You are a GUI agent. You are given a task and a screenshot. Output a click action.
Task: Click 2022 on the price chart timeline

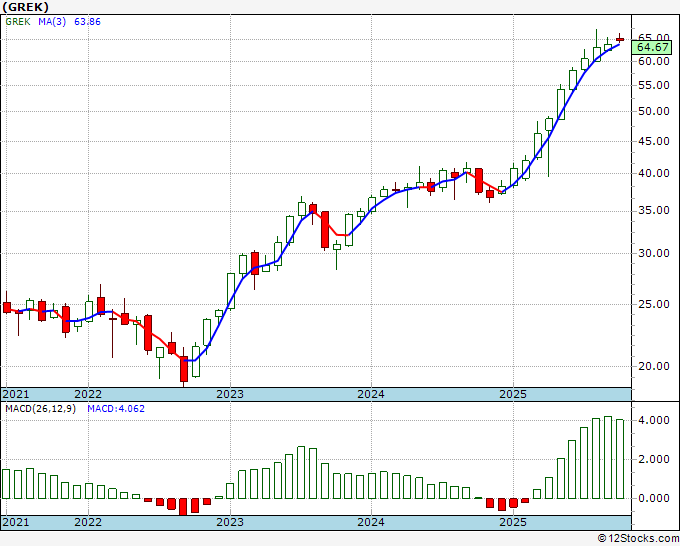click(x=88, y=394)
